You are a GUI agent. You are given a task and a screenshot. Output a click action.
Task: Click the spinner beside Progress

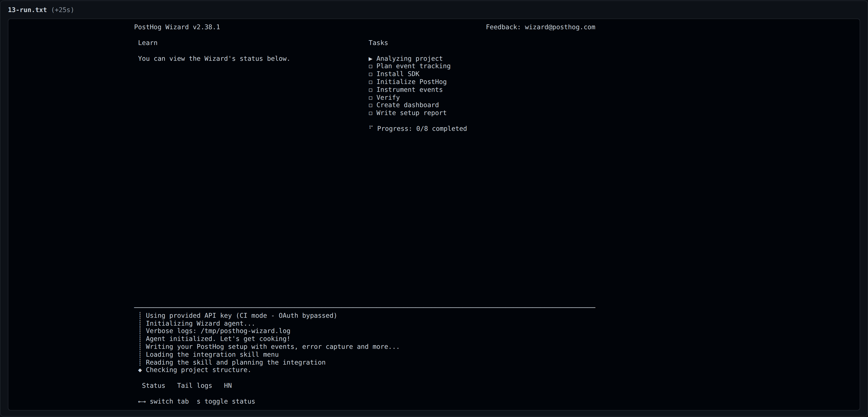click(x=371, y=127)
